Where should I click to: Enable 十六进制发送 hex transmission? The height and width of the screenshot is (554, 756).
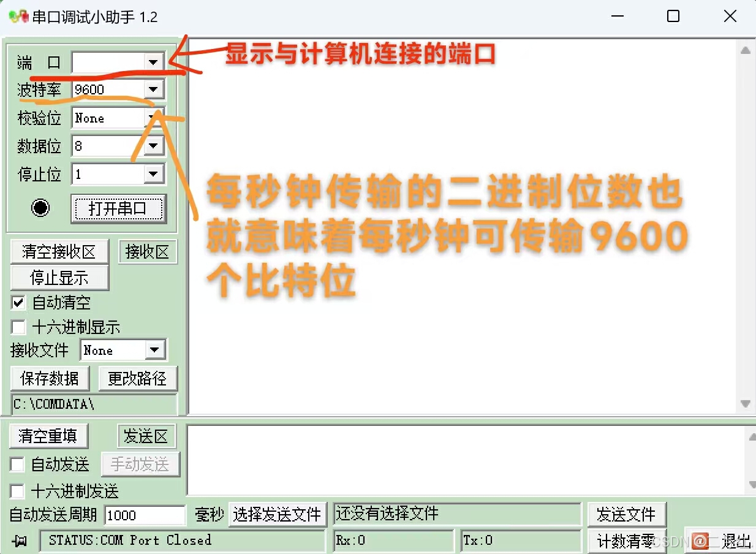17,491
